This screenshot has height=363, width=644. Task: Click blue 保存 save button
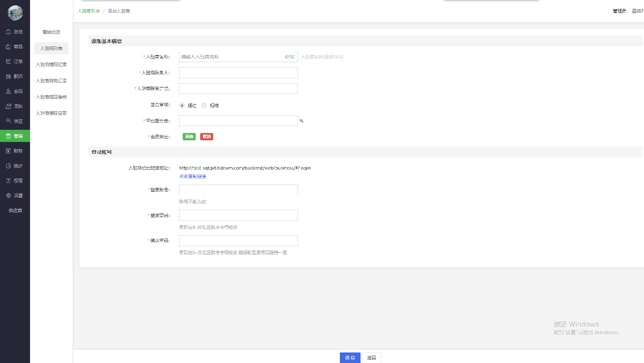point(350,358)
